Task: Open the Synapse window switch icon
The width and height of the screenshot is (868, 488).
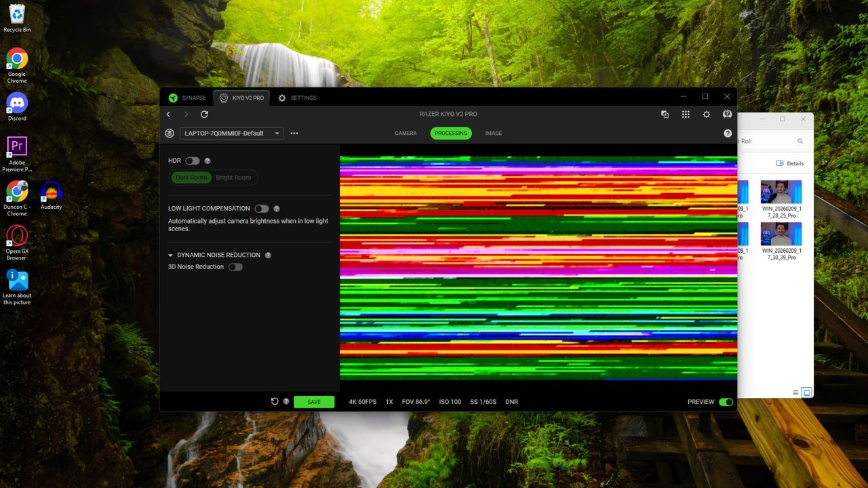Action: click(x=665, y=115)
